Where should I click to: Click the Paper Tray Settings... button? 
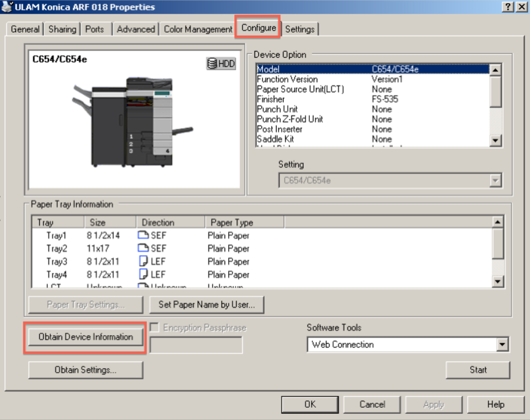tap(85, 304)
